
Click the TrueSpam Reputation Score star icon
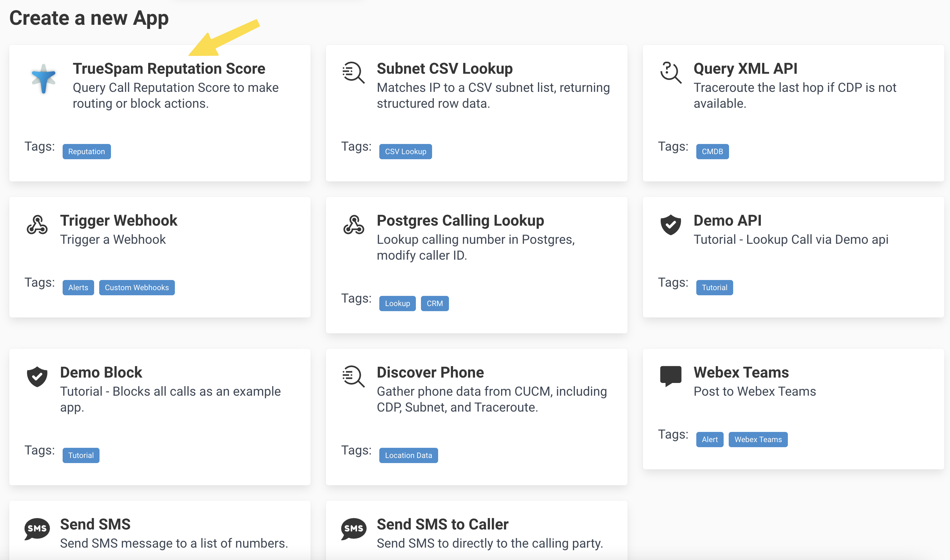44,79
